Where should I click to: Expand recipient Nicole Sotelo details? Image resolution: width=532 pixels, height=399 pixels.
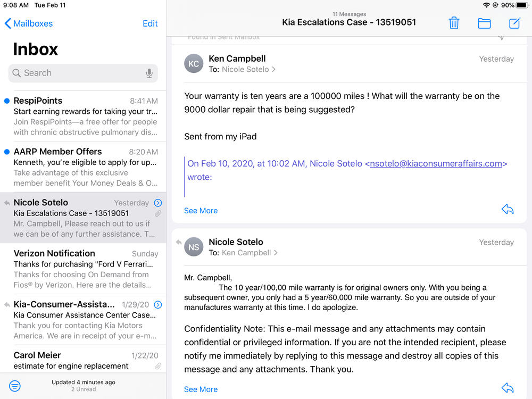pos(249,70)
